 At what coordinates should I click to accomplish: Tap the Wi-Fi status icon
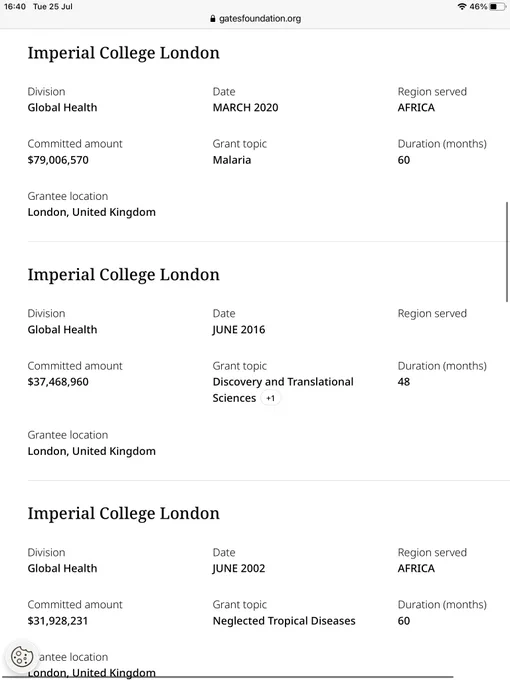point(462,7)
